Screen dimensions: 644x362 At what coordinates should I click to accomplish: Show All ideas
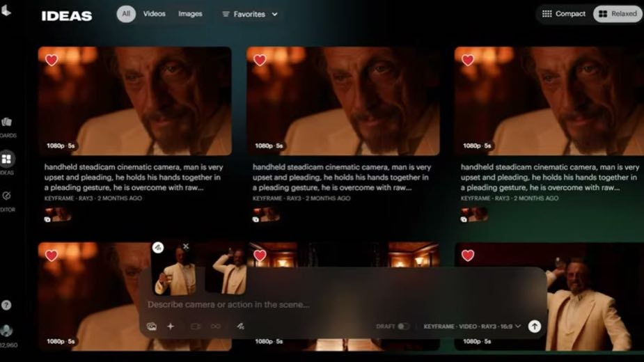(126, 14)
